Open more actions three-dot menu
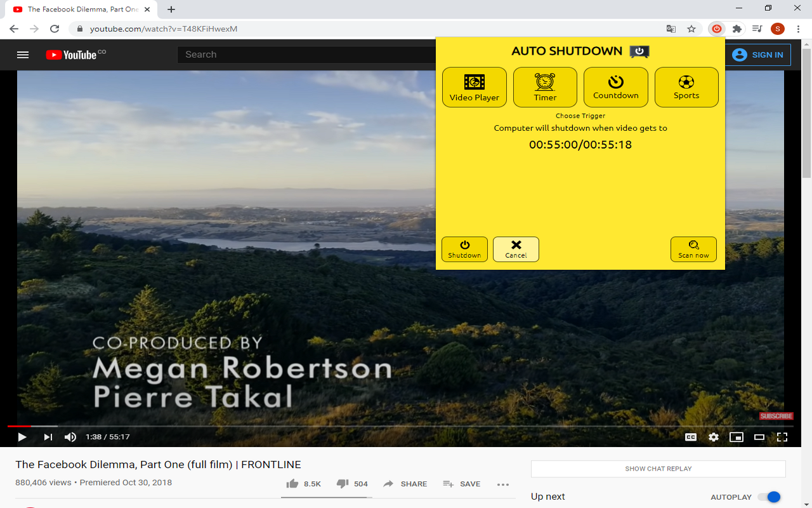Screen dimensions: 812x508 503,484
